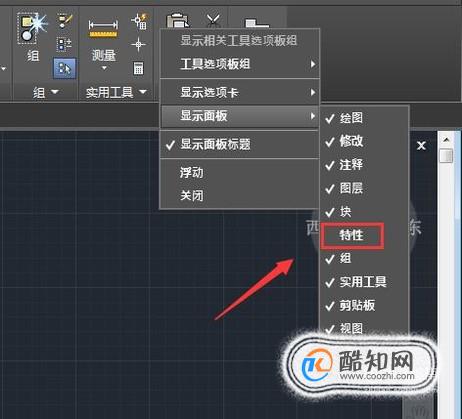Viewport: 462px width, 419px height.
Task: Click the Paste clipboard icon
Action: point(177,21)
